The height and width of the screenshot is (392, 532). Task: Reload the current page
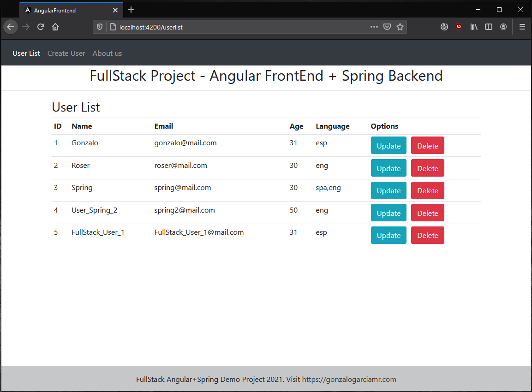tap(41, 27)
